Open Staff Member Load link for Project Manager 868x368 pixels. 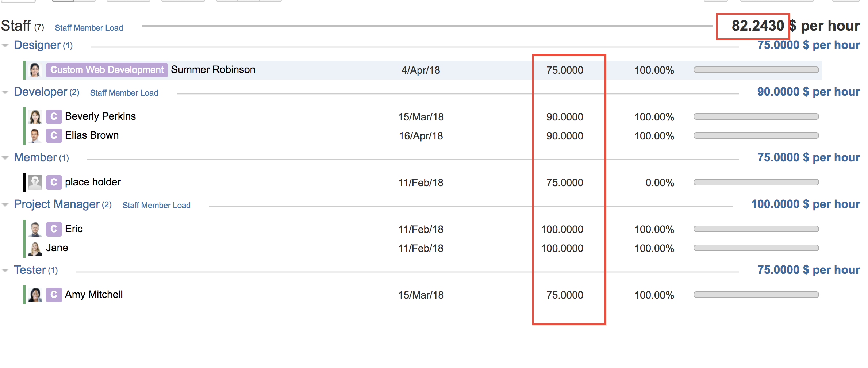(156, 206)
